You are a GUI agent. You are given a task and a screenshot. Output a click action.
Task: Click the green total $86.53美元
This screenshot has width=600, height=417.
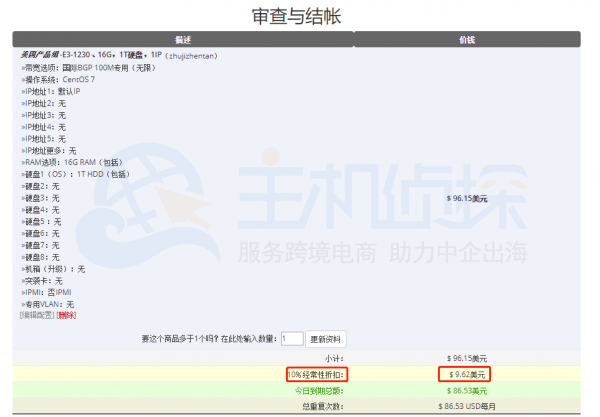click(467, 391)
